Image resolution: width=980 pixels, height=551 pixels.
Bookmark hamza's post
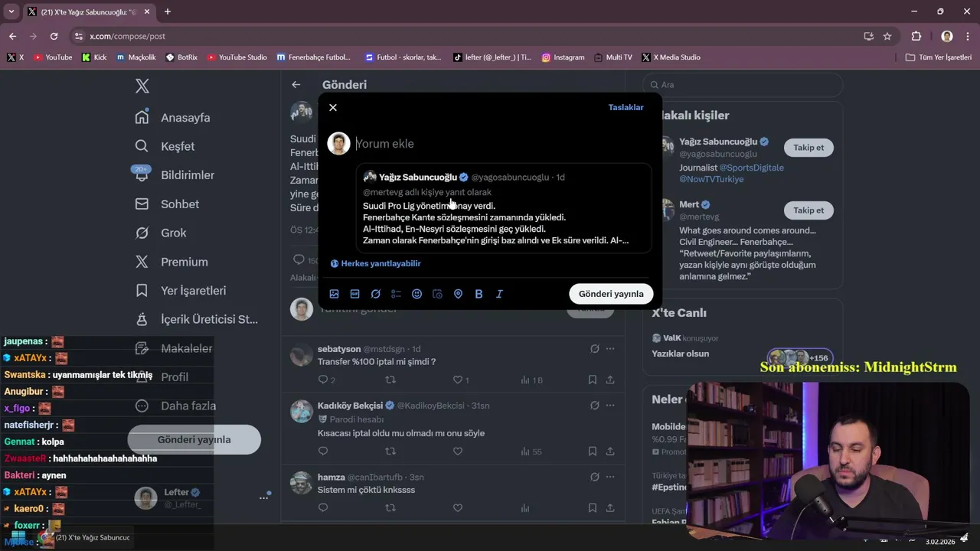[x=593, y=507]
